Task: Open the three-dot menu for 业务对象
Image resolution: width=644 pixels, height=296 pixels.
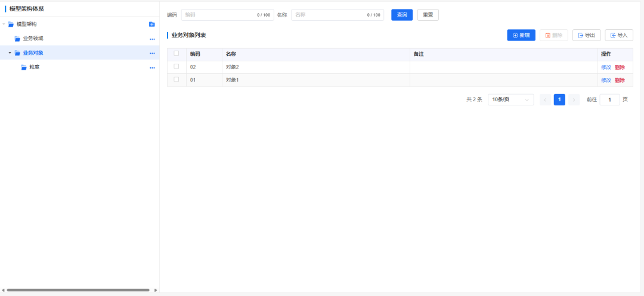Action: [x=152, y=53]
